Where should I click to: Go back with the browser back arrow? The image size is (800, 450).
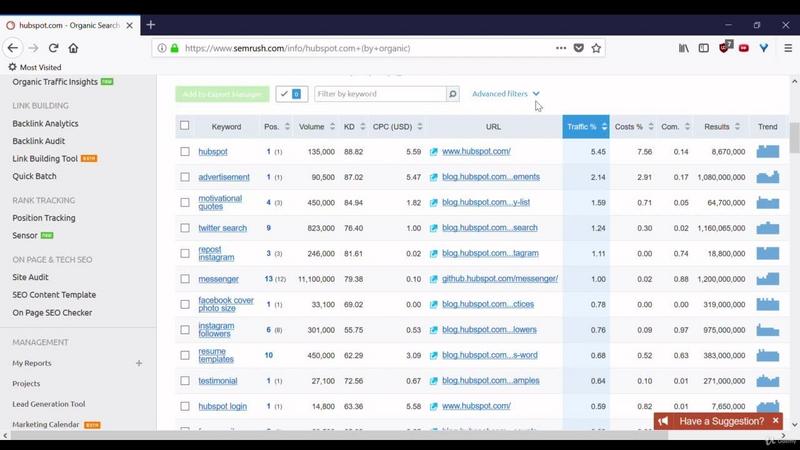coord(13,48)
